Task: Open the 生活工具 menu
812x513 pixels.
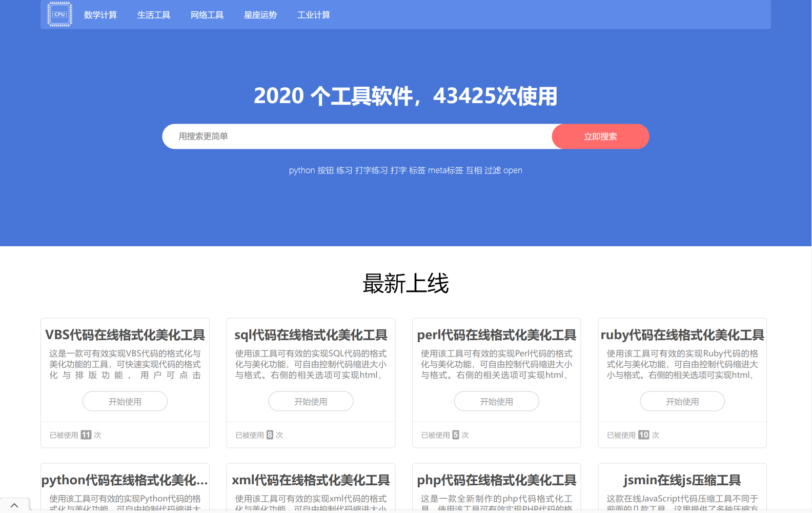Action: [154, 15]
